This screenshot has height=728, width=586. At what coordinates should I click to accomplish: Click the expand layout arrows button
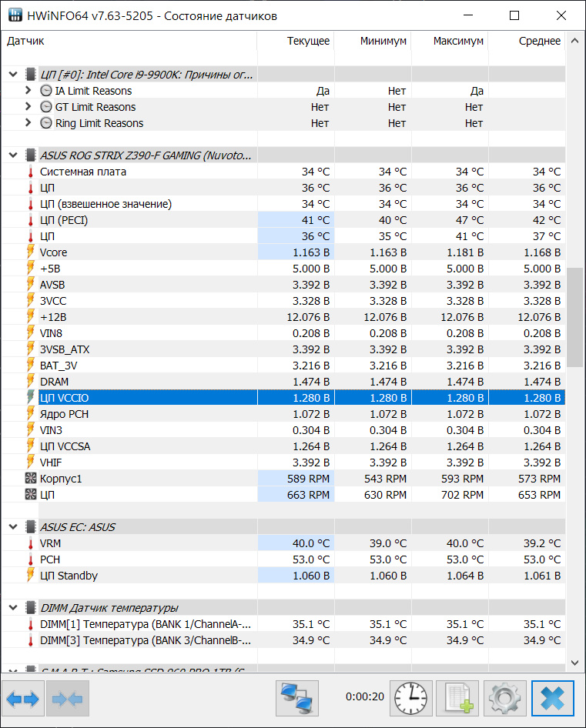tap(23, 698)
